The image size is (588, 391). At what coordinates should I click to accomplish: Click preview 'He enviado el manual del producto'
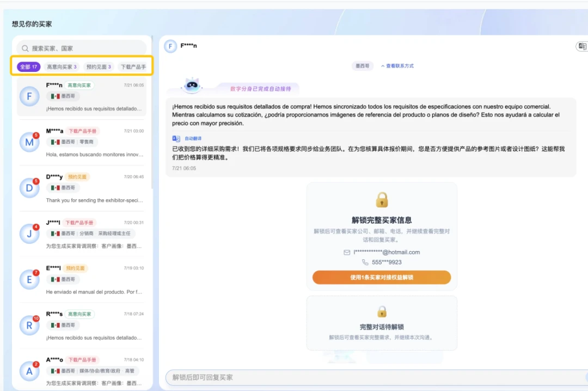click(x=95, y=292)
